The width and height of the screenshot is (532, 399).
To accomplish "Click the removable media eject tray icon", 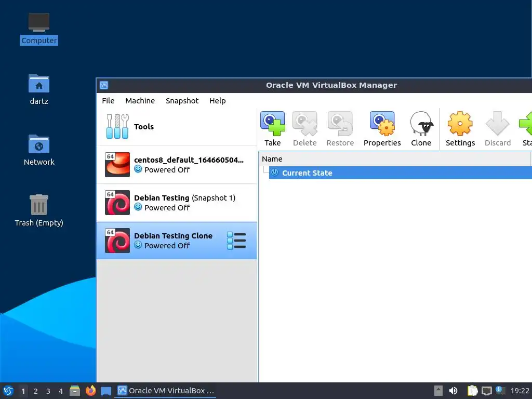I will [x=438, y=391].
